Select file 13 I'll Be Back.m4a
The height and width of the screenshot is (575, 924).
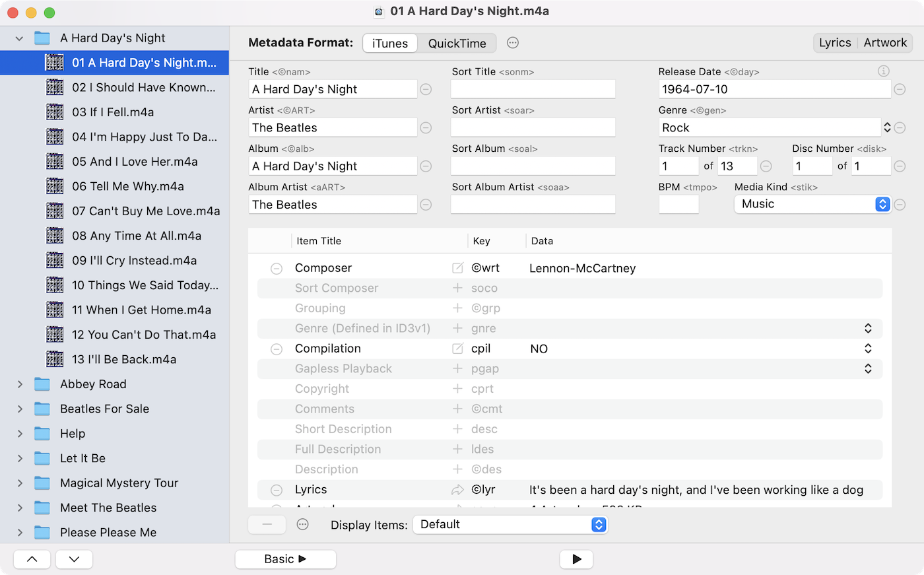click(115, 360)
